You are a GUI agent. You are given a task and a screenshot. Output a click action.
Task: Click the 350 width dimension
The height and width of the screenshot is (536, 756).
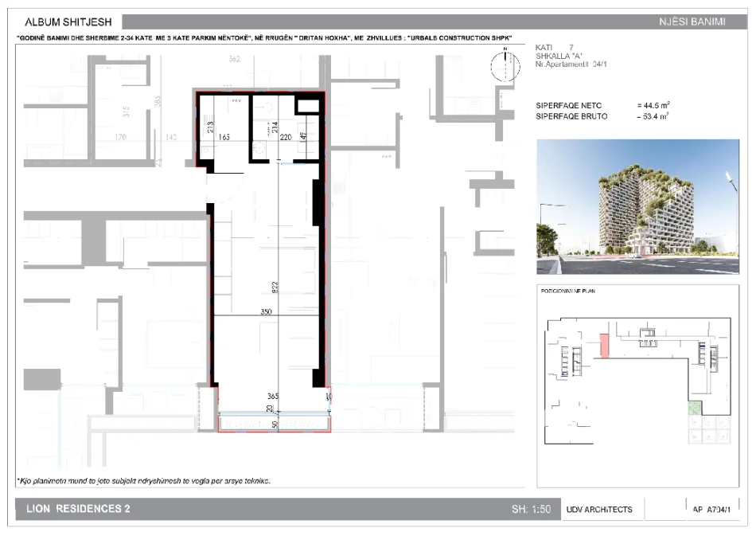coord(267,313)
